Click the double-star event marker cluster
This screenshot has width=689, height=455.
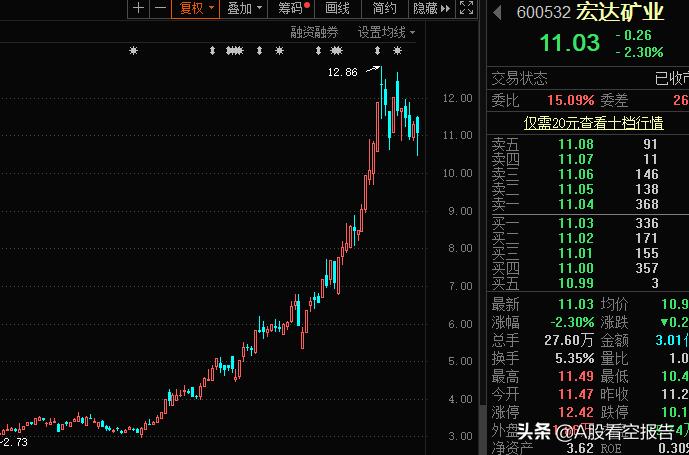(x=336, y=51)
